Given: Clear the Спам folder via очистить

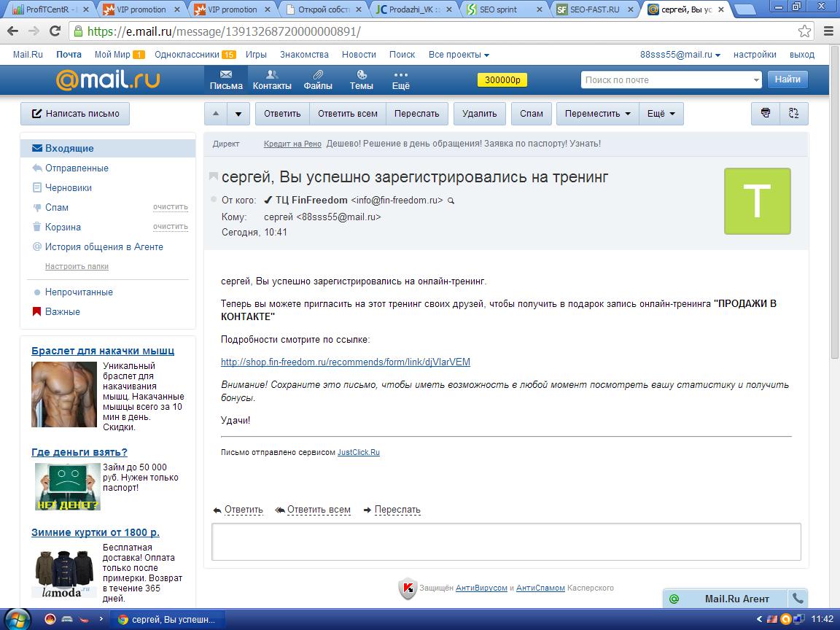Looking at the screenshot, I should (171, 207).
